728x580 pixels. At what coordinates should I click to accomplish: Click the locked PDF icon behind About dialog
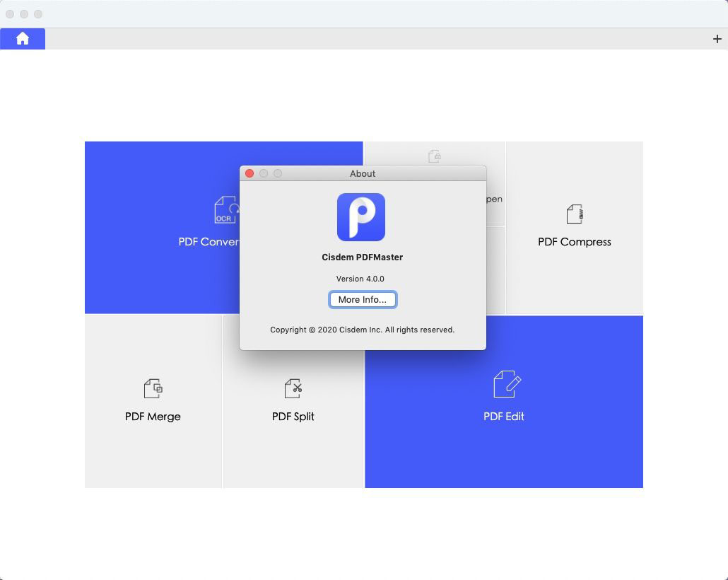click(x=435, y=156)
